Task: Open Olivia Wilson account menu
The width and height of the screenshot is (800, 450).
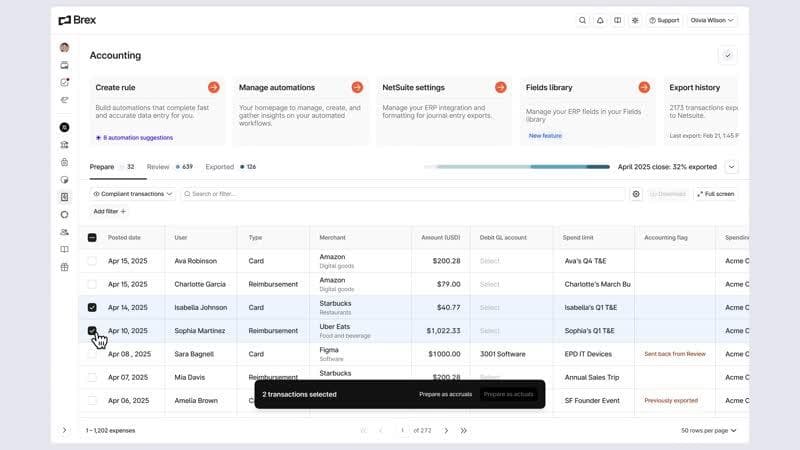Action: tap(712, 20)
